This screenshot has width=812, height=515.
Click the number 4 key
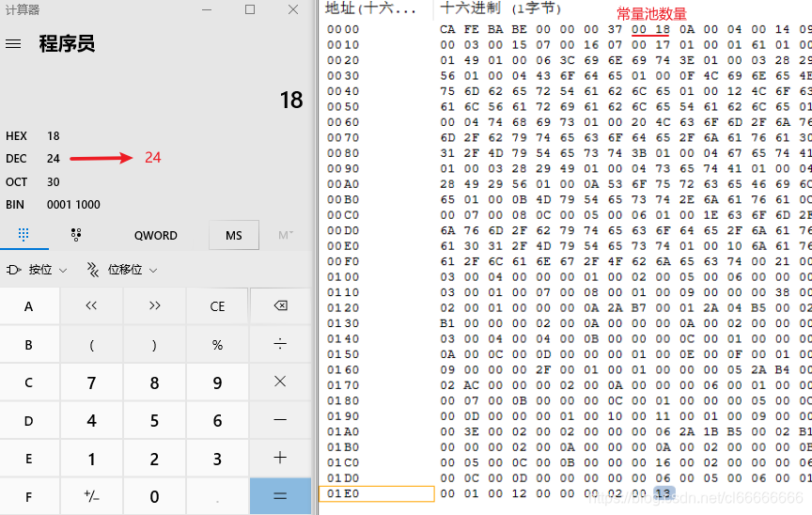pyautogui.click(x=92, y=421)
